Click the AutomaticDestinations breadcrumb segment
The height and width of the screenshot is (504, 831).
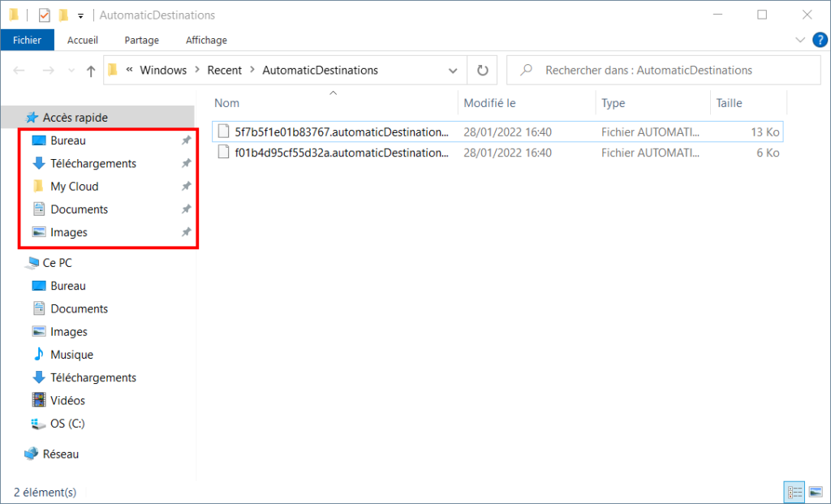(320, 70)
